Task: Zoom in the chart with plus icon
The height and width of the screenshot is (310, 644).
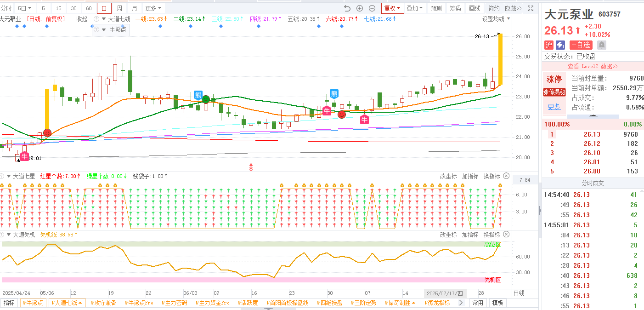Action: [x=360, y=8]
